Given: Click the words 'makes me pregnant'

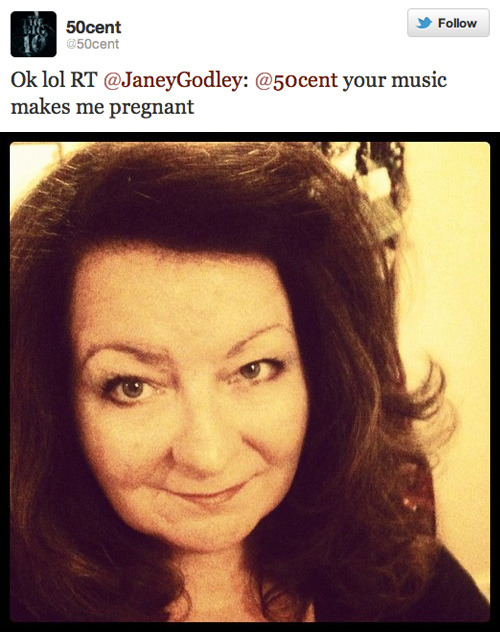Looking at the screenshot, I should pyautogui.click(x=102, y=108).
